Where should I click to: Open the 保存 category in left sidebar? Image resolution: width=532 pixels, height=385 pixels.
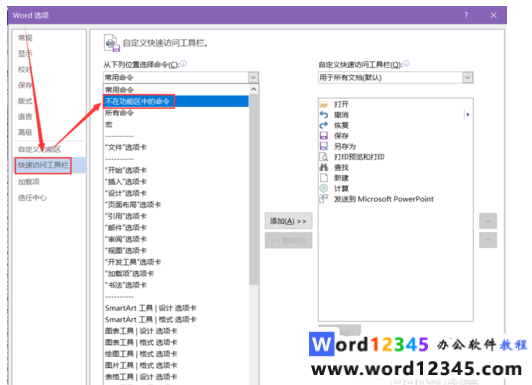point(25,85)
